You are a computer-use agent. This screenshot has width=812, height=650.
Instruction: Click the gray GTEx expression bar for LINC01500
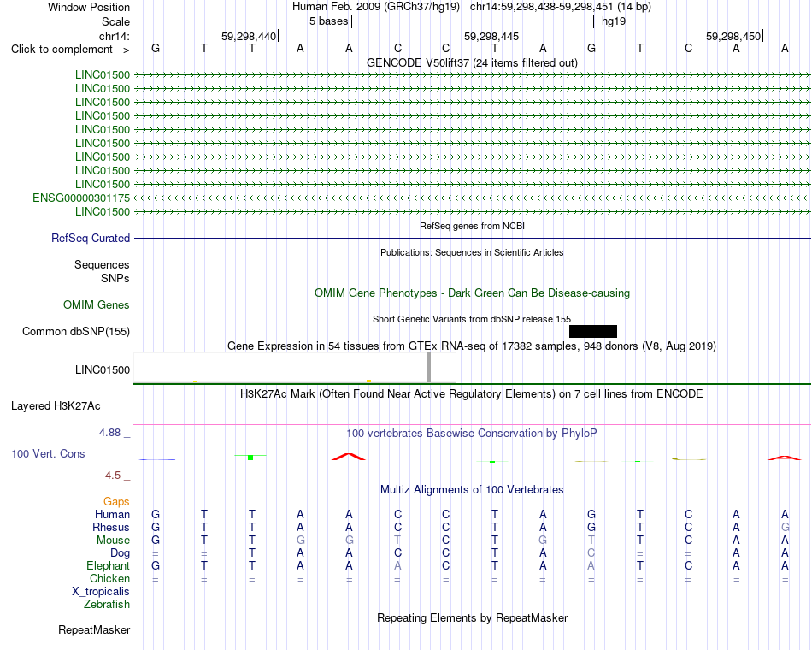[428, 368]
